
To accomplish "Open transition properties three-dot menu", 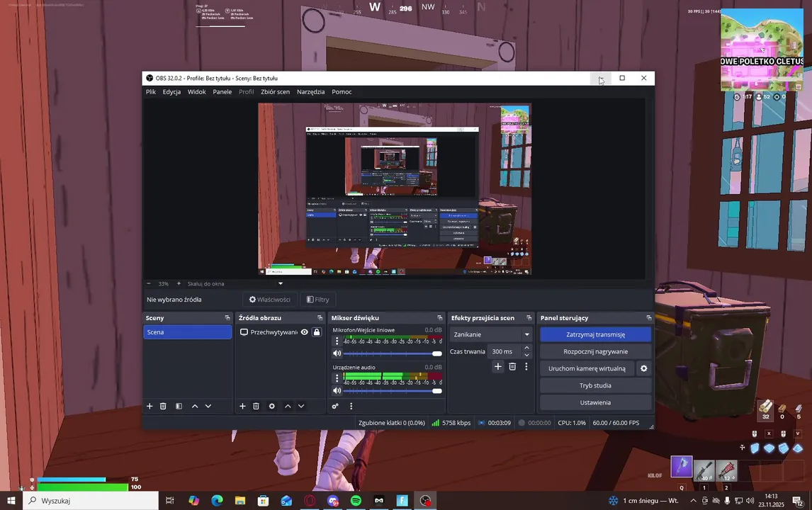I will pyautogui.click(x=526, y=367).
